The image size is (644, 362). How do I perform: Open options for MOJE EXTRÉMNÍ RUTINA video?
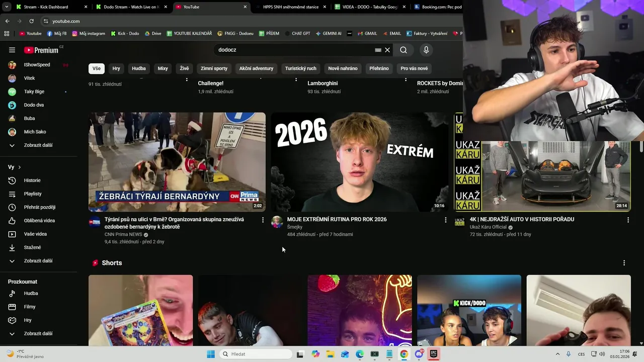coord(445,220)
